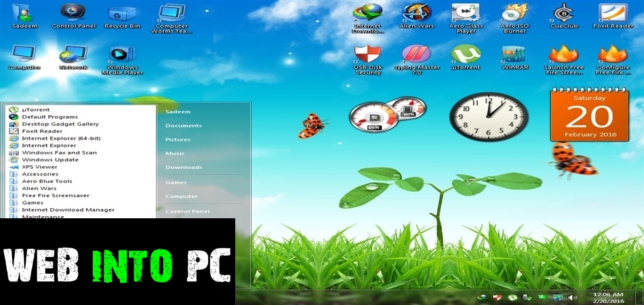This screenshot has height=305, width=644.
Task: Open Computer in Start menu right pane
Action: [x=182, y=197]
